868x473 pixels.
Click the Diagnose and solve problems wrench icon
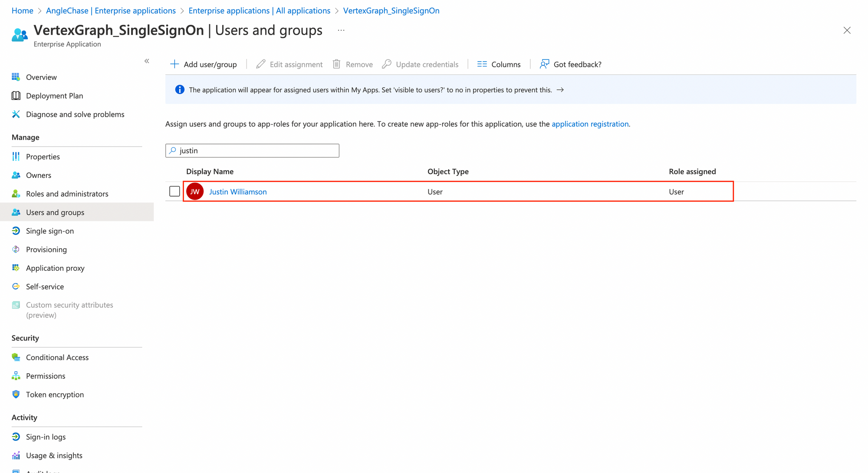pyautogui.click(x=16, y=114)
